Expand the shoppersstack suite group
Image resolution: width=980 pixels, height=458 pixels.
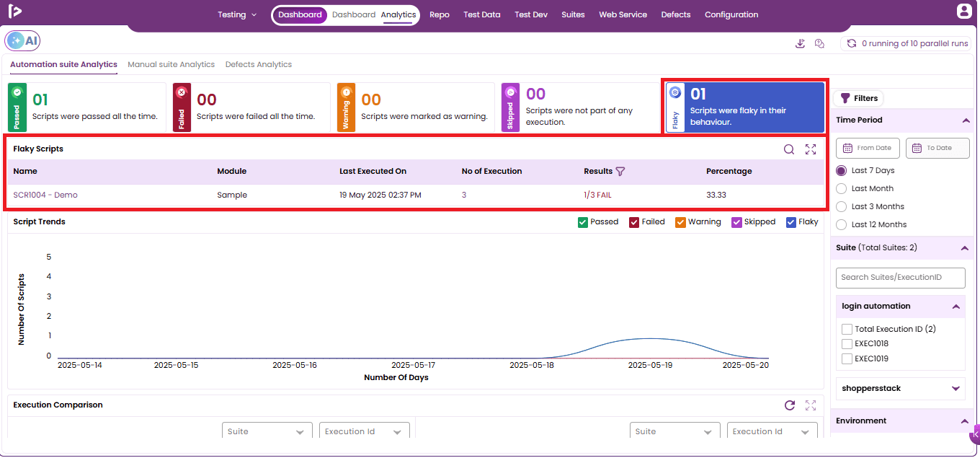point(955,389)
